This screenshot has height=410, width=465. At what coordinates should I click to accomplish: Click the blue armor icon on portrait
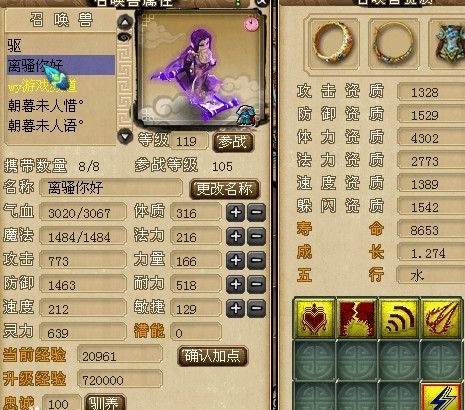point(246,116)
